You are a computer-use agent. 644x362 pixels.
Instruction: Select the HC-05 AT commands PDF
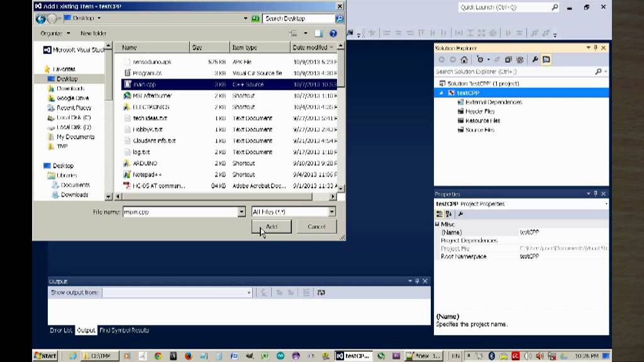[158, 186]
